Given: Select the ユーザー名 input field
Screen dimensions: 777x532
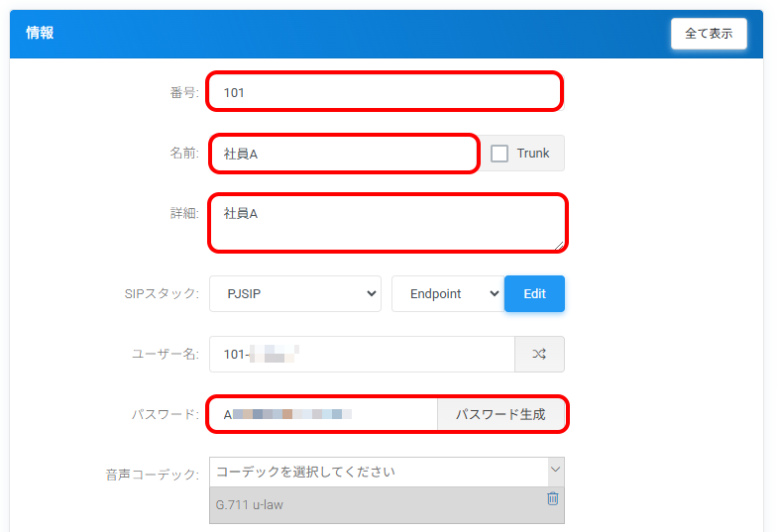Looking at the screenshot, I should 362,354.
